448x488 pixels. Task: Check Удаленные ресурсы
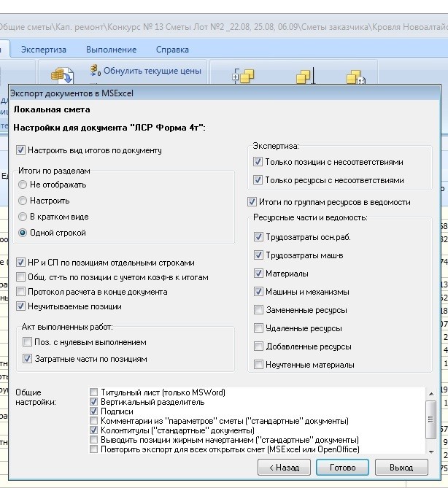[258, 328]
